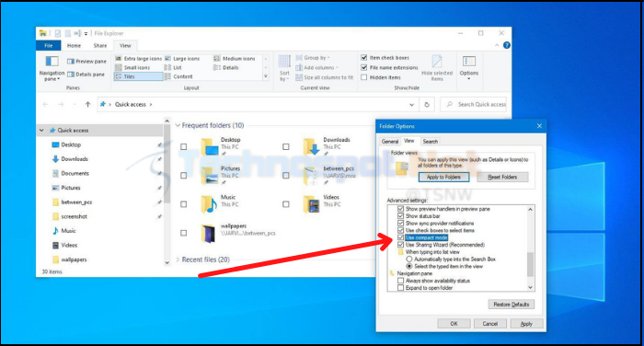Click Restore Defaults button
The image size is (644, 346).
click(512, 305)
